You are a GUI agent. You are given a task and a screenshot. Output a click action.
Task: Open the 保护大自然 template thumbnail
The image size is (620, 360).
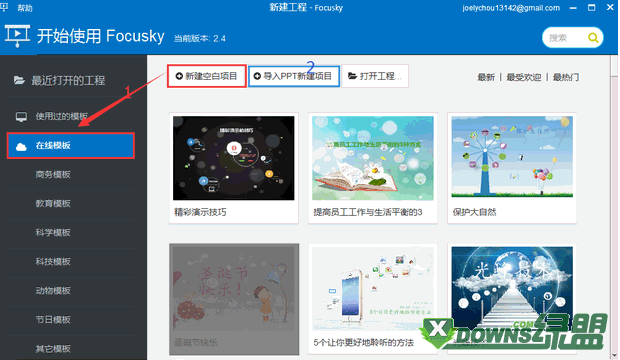512,157
